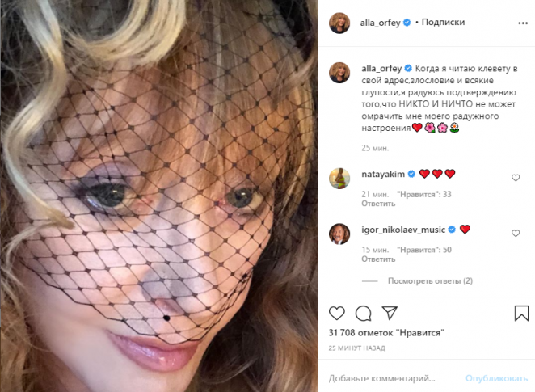Like the post with heart icon

click(337, 313)
